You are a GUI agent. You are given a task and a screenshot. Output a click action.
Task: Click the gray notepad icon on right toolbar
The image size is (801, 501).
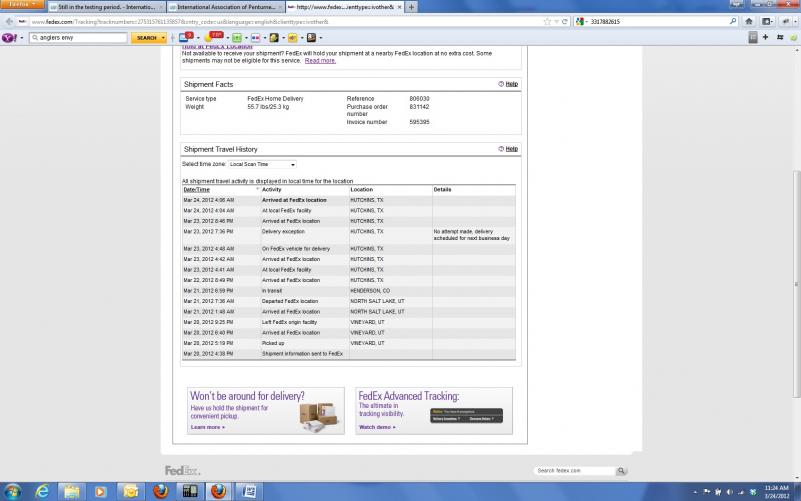tap(752, 37)
